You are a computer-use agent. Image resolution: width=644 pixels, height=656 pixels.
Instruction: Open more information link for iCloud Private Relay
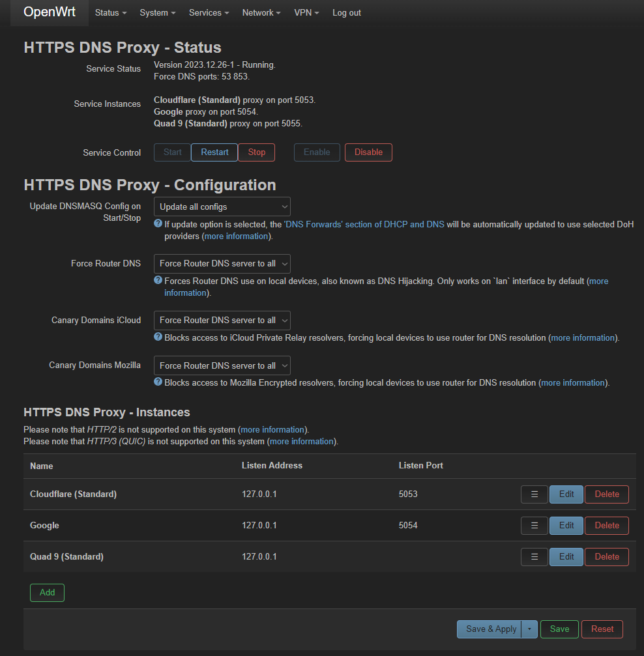click(583, 338)
